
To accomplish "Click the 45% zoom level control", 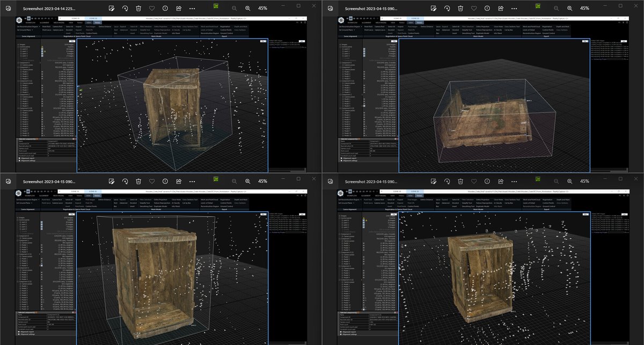I will [262, 9].
